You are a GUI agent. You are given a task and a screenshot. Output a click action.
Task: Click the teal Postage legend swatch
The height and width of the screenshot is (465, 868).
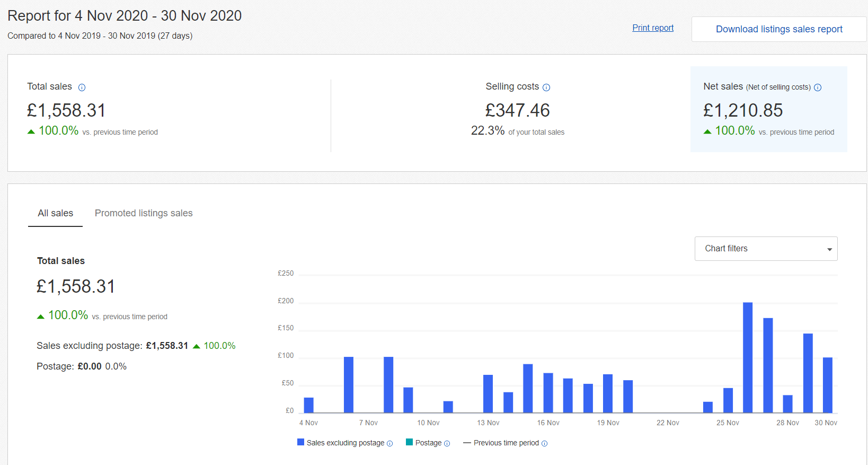[x=409, y=442]
